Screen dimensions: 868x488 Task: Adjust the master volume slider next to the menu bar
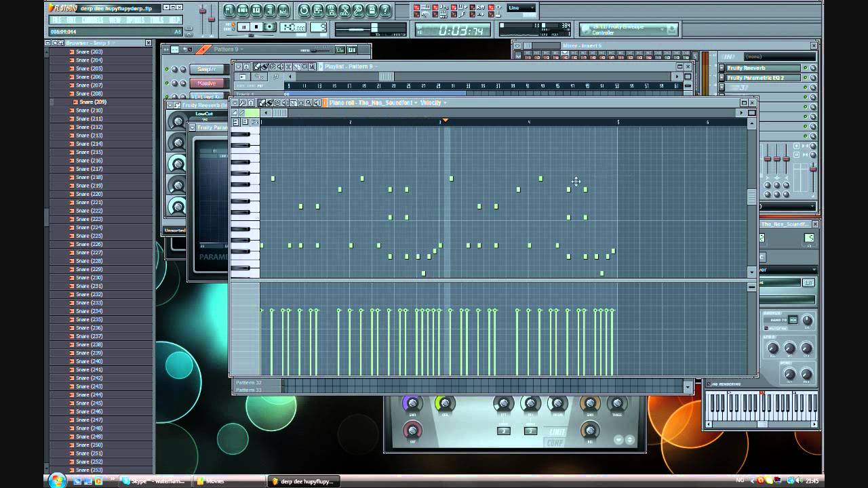[203, 12]
